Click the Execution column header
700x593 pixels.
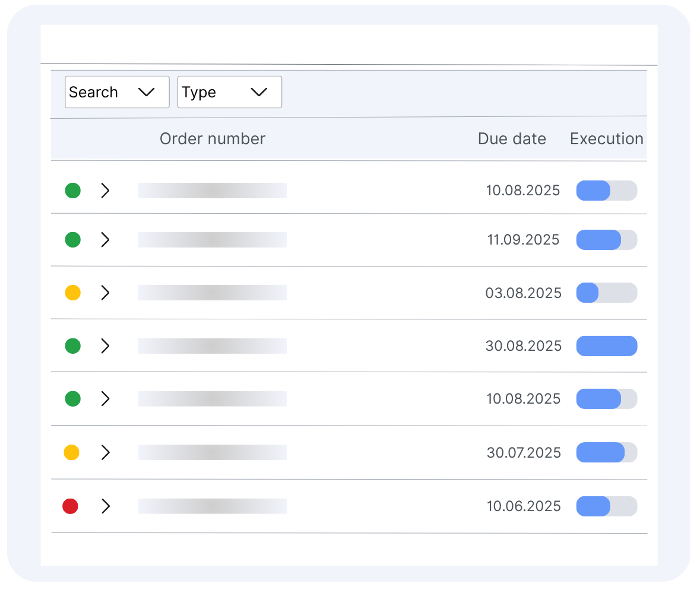pyautogui.click(x=606, y=139)
